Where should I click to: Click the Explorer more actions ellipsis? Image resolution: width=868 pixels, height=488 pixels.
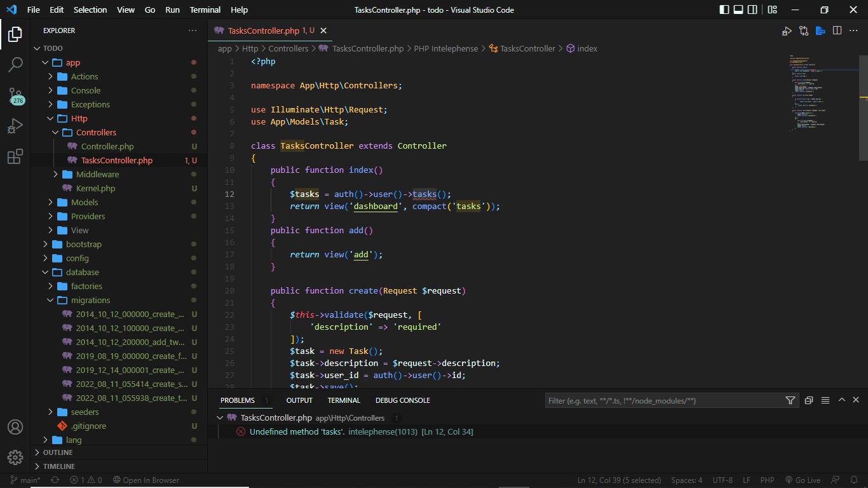click(193, 30)
